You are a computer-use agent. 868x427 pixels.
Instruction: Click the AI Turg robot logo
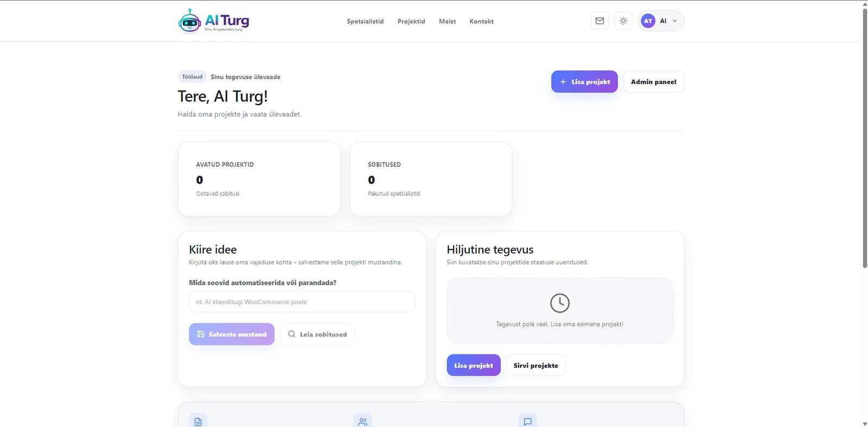coord(190,21)
